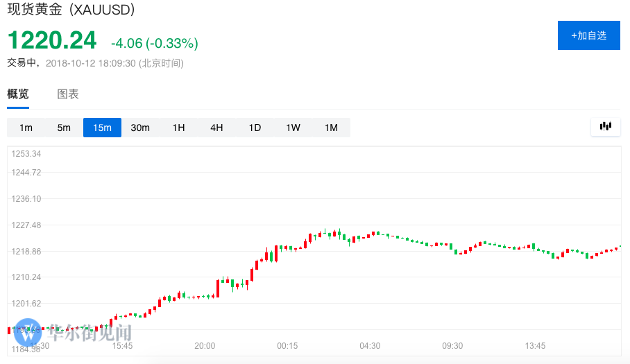Select the 5m timeframe
This screenshot has width=630, height=364.
coord(64,128)
